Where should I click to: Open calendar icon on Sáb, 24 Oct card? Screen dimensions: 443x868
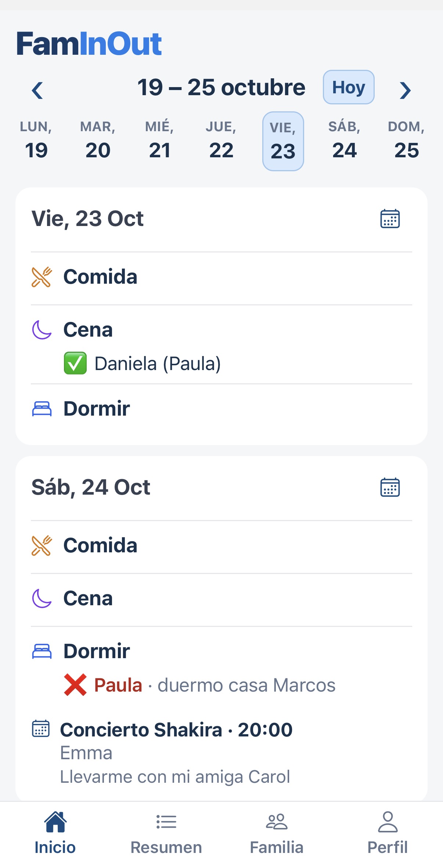pyautogui.click(x=390, y=487)
